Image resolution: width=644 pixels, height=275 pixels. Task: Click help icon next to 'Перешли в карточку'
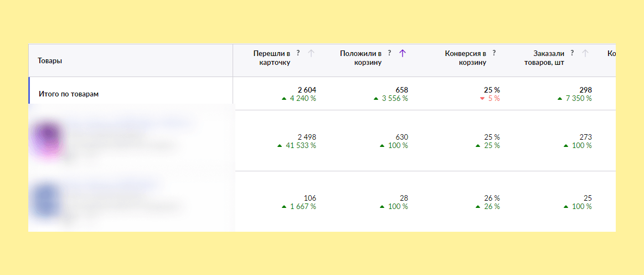(298, 53)
